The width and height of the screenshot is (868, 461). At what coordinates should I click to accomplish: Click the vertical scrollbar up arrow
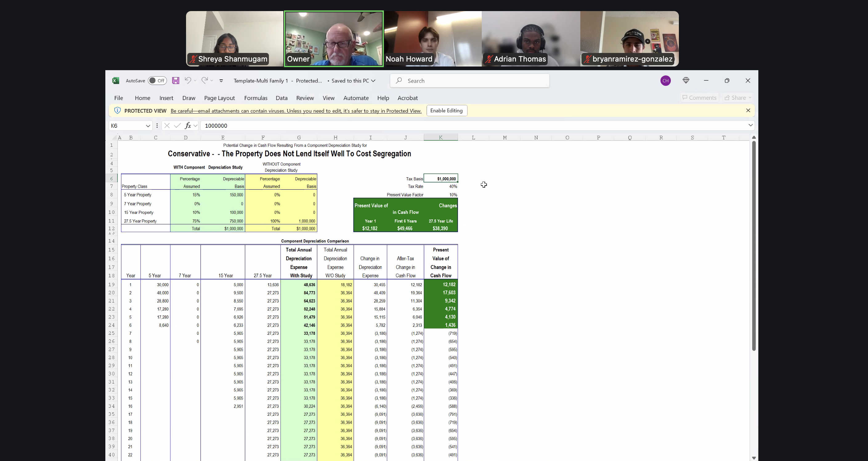point(754,137)
